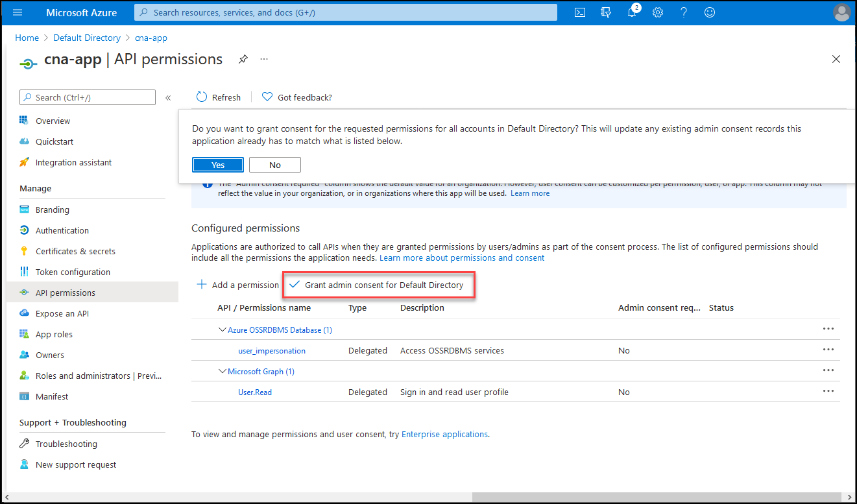Click Got feedback? heart button

pyautogui.click(x=298, y=97)
